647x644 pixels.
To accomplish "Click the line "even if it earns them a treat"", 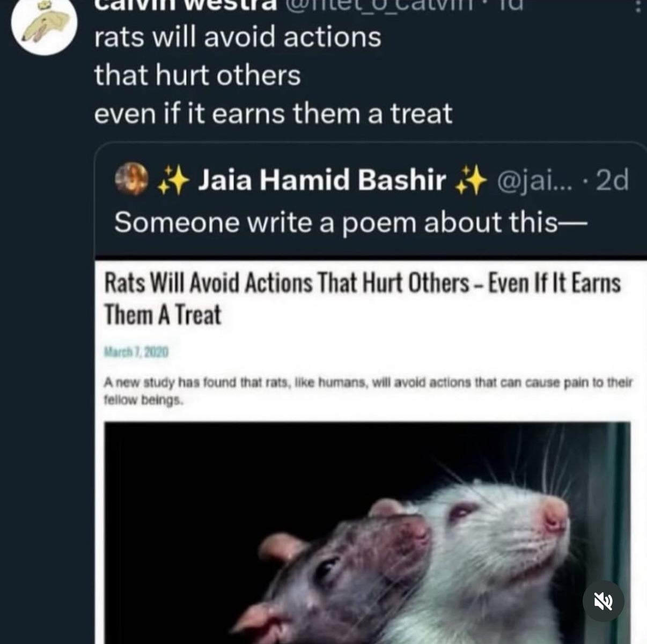I will pos(273,114).
